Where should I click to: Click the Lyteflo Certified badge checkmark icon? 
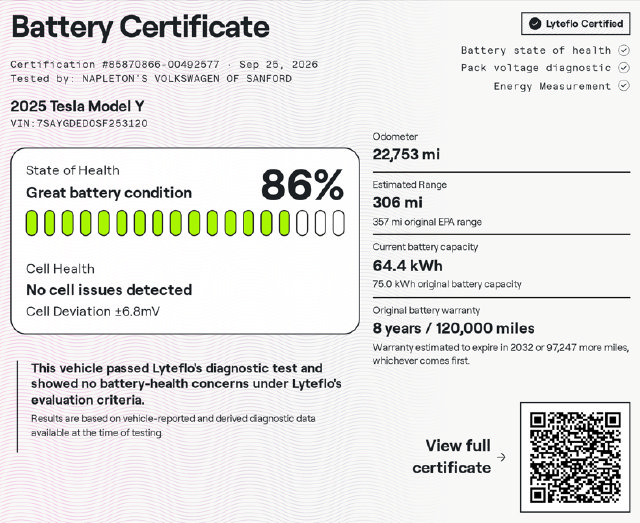point(535,24)
